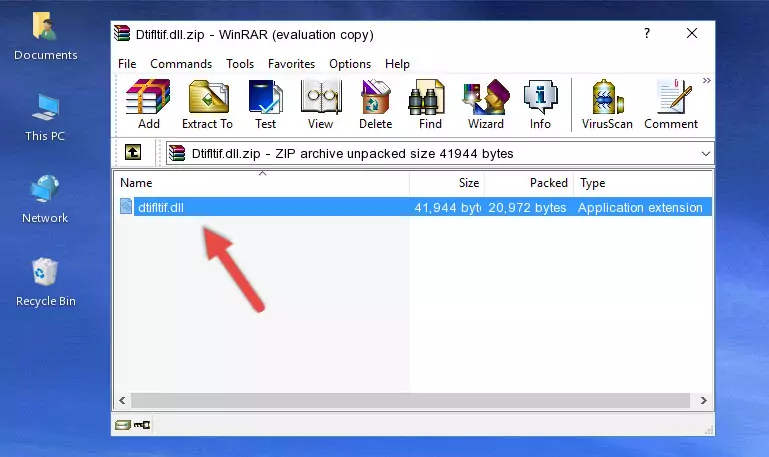Expand hidden toolbar items chevron

coord(706,80)
